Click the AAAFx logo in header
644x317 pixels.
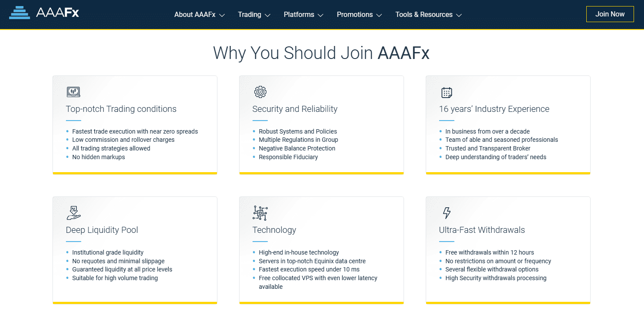[x=44, y=13]
